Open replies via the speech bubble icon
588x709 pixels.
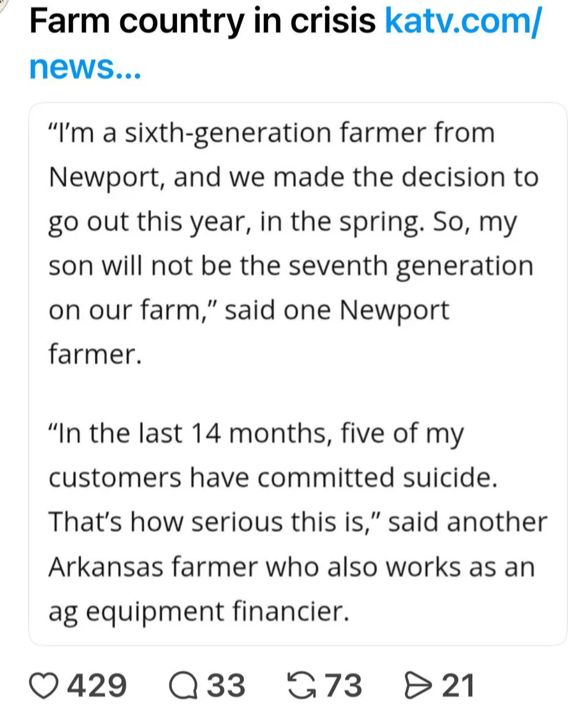click(183, 685)
